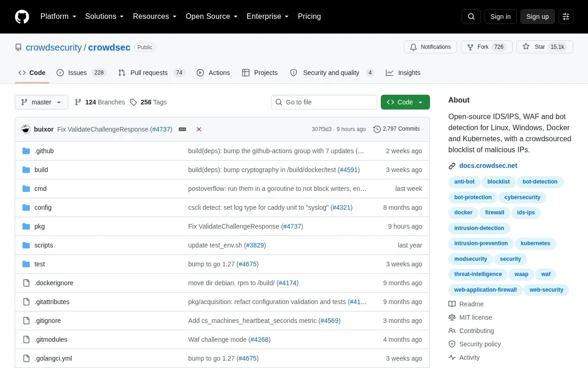Screen dimensions: 588x368
Task: View the 258 Tags link
Action: 148,102
